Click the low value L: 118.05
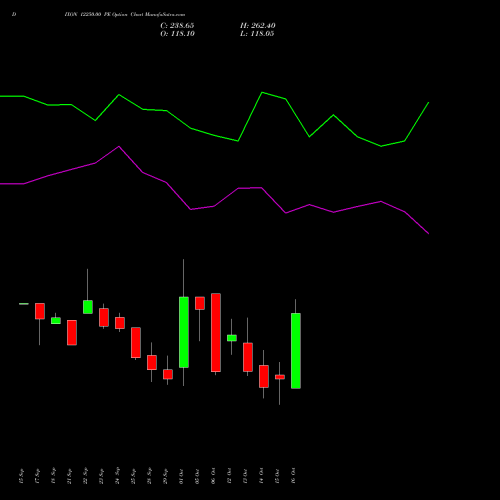The width and height of the screenshot is (500, 500). click(x=257, y=34)
